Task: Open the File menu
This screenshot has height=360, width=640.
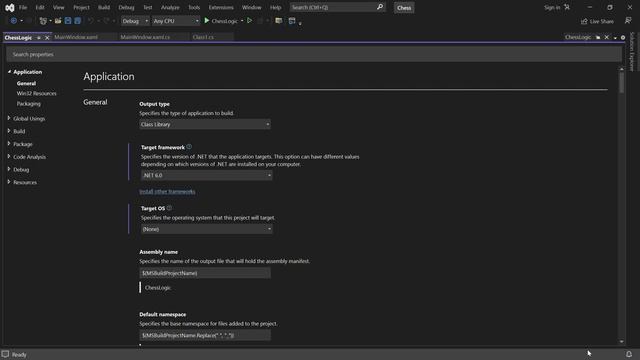Action: (x=23, y=7)
